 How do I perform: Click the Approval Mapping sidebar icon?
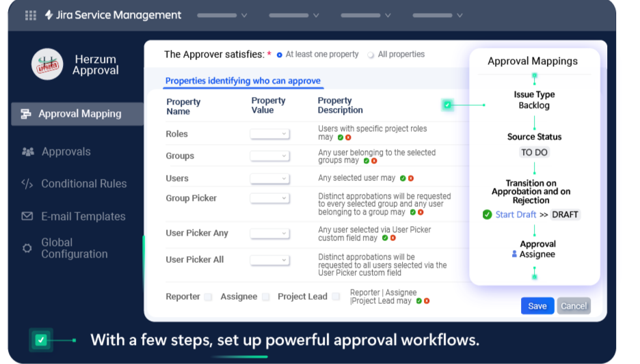coord(26,114)
